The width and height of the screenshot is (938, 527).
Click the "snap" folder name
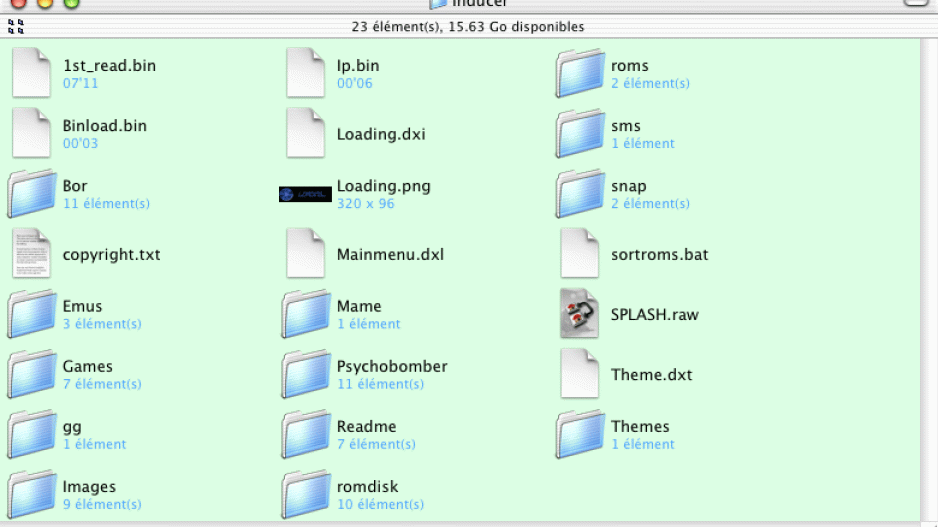coord(629,187)
